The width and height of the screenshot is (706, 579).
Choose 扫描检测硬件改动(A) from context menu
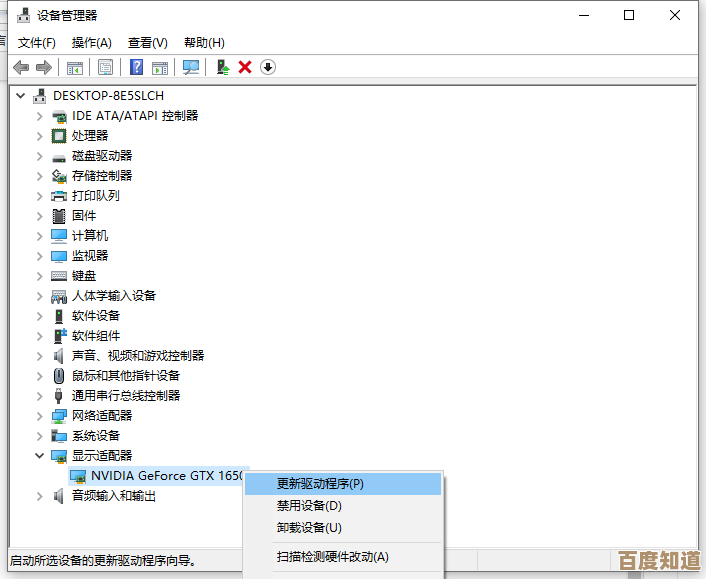click(343, 557)
